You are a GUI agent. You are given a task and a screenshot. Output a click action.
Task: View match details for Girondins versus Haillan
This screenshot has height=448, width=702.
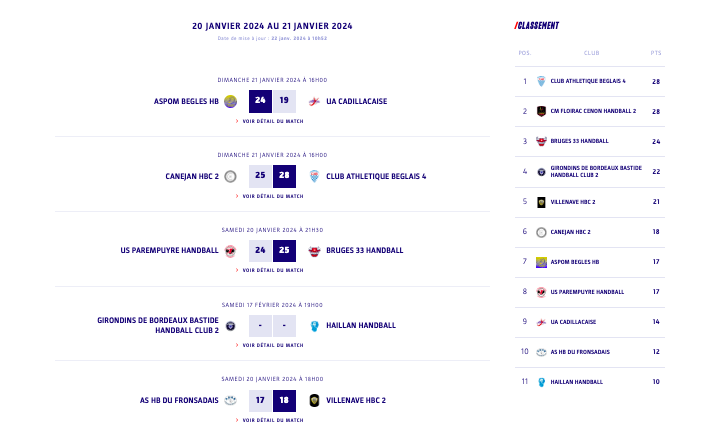tap(272, 345)
